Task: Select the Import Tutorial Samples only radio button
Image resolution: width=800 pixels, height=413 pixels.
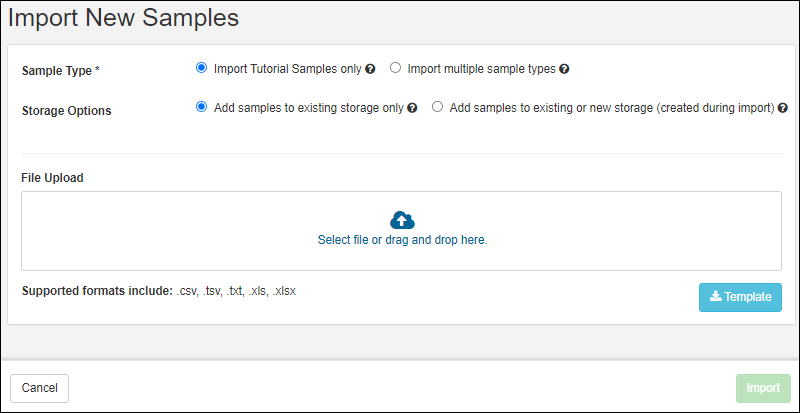Action: coord(201,68)
